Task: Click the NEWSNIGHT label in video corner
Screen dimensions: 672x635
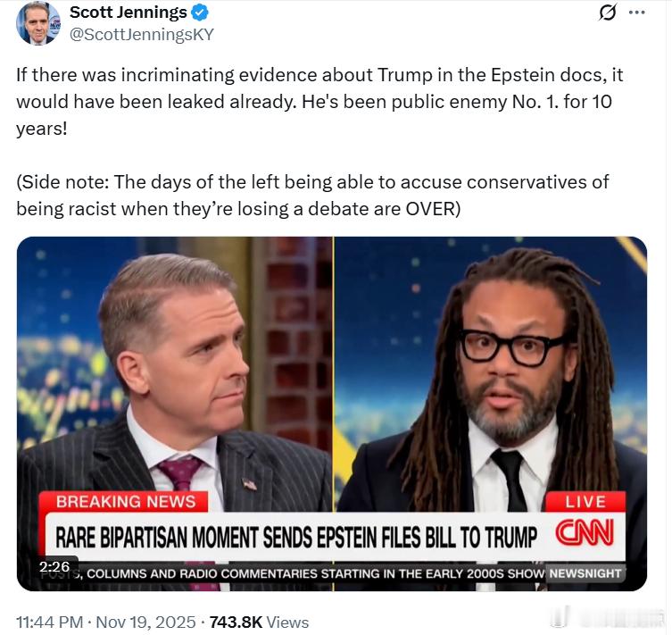Action: pyautogui.click(x=585, y=573)
